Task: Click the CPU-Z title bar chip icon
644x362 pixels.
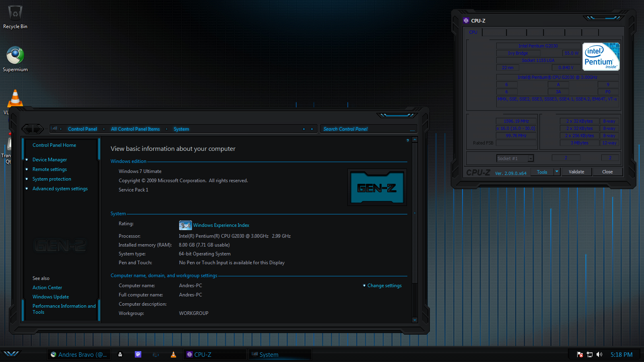Action: (466, 21)
